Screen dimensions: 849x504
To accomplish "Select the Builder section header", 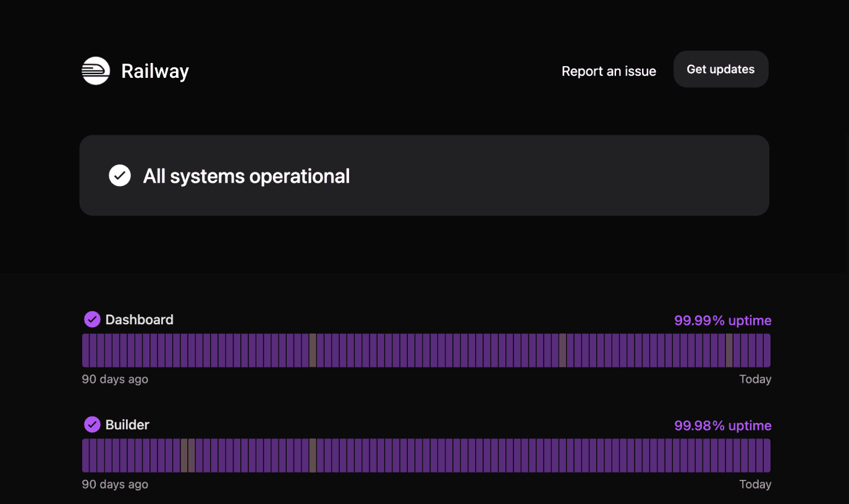I will [x=127, y=424].
